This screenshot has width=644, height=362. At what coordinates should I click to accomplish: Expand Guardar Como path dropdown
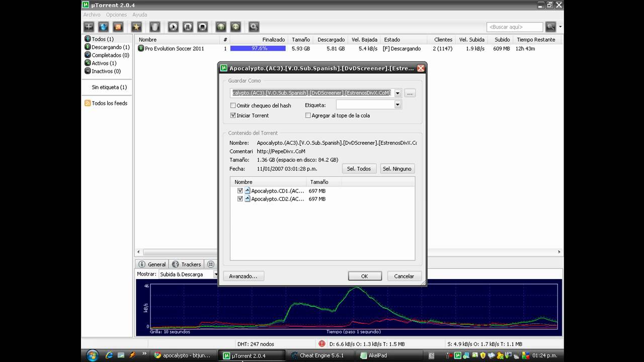[x=397, y=93]
